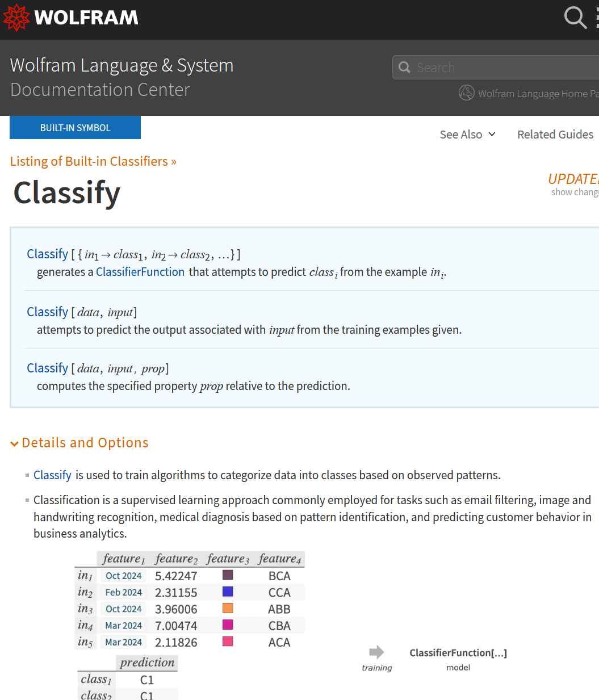Image resolution: width=599 pixels, height=700 pixels.
Task: Expand the See Also dropdown
Action: 468,135
